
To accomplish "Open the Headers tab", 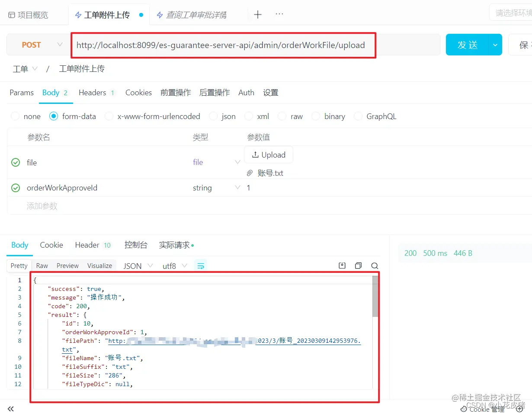I will point(97,93).
